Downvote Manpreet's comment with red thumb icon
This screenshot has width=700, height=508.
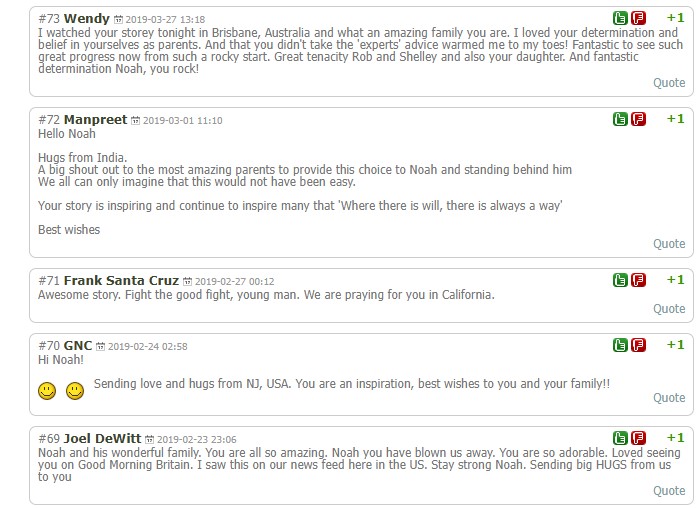(639, 119)
